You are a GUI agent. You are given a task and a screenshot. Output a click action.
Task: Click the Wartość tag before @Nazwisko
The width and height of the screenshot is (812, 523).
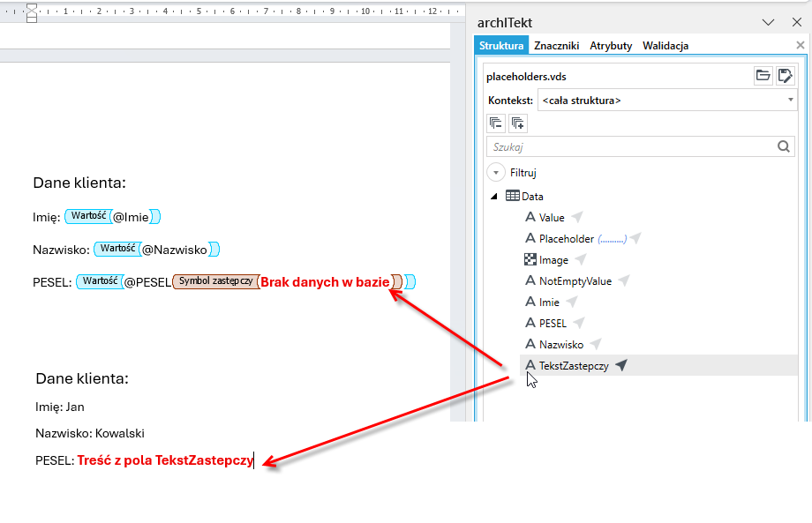pyautogui.click(x=117, y=249)
